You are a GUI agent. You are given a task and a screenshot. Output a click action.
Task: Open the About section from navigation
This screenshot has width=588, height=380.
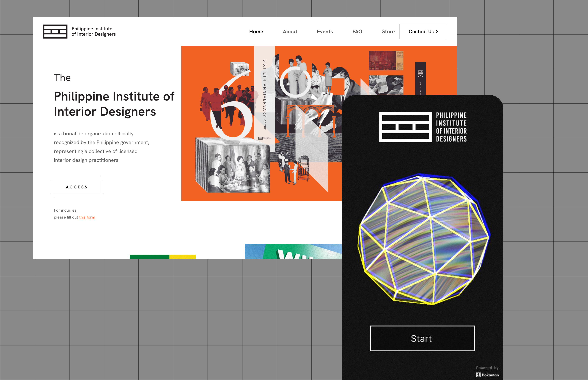(x=290, y=32)
